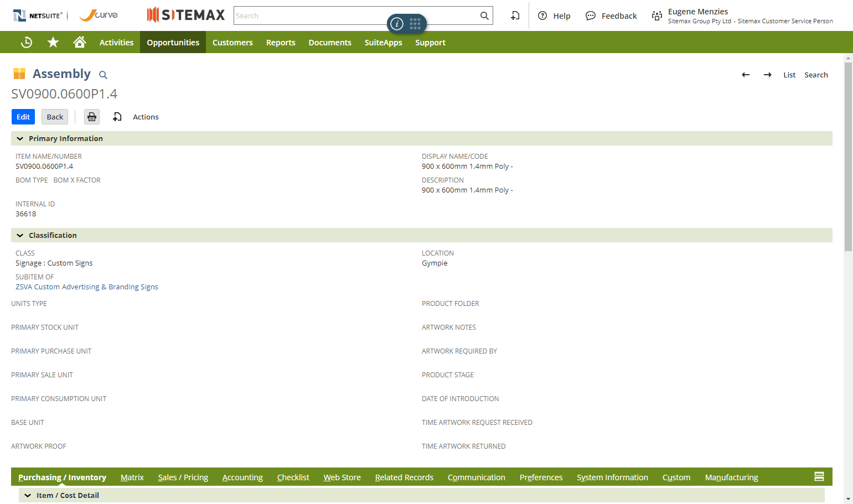This screenshot has height=504, width=853.
Task: Open ZSVA Custom Advertising & Branding Signs link
Action: [87, 287]
